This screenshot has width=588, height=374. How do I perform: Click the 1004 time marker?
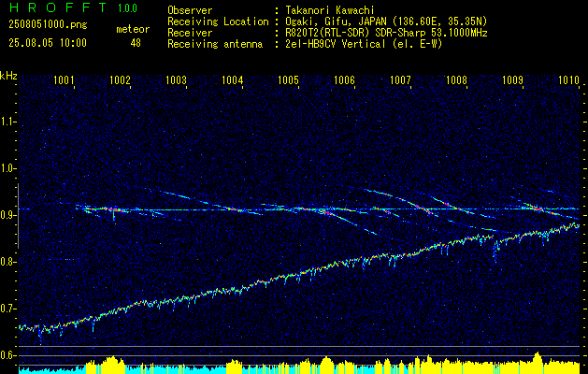pos(232,79)
